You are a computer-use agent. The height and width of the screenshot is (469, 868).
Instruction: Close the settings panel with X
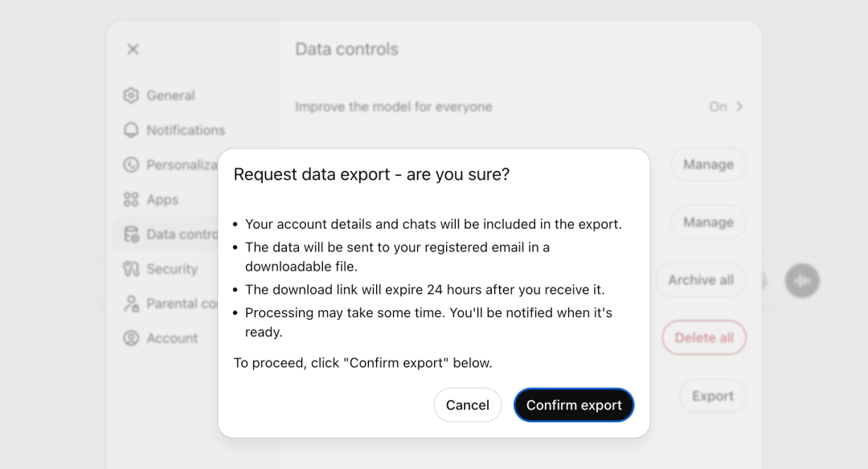133,49
